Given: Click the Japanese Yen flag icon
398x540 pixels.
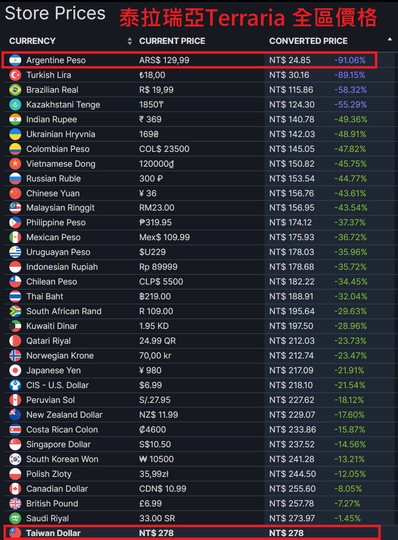Looking at the screenshot, I should point(15,371).
